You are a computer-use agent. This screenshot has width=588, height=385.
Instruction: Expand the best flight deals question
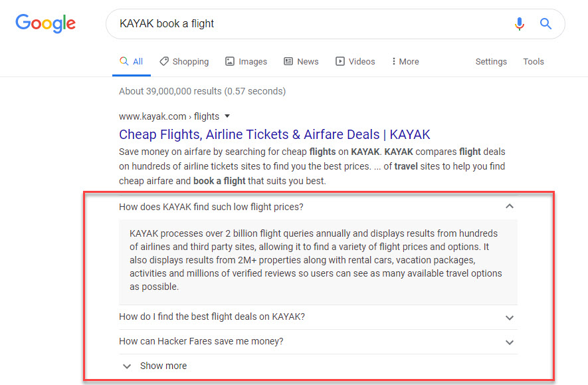(x=510, y=317)
